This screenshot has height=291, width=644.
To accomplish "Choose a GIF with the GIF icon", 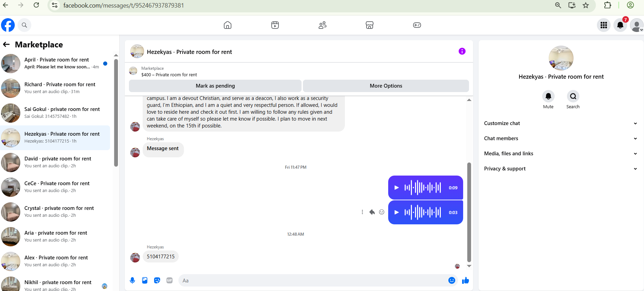I will pos(170,280).
